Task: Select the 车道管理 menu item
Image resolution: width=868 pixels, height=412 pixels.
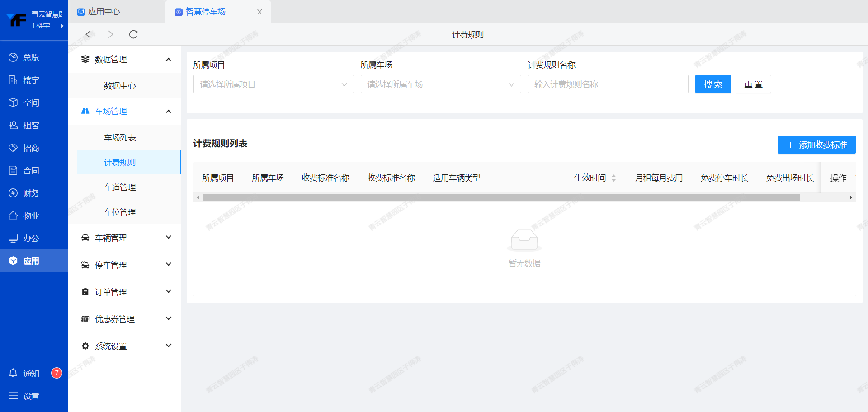Action: click(120, 187)
